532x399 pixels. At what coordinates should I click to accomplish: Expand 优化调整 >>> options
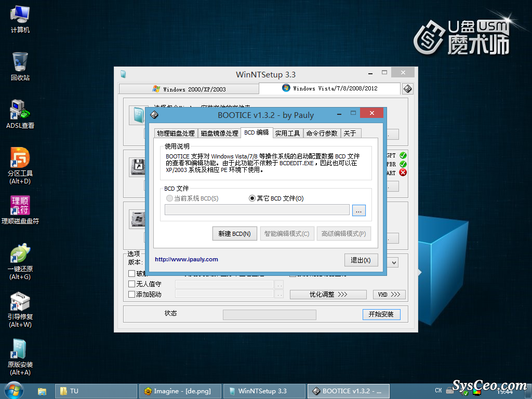(328, 295)
